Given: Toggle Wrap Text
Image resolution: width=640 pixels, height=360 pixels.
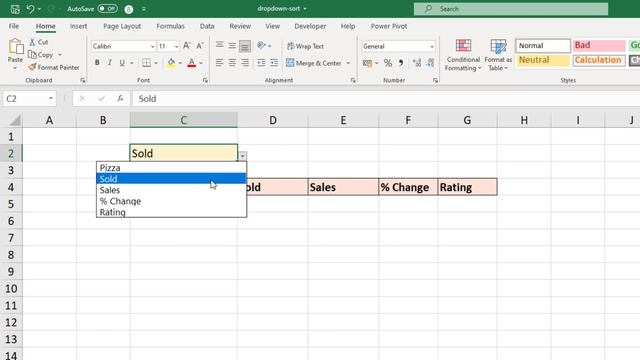Looking at the screenshot, I should 305,46.
